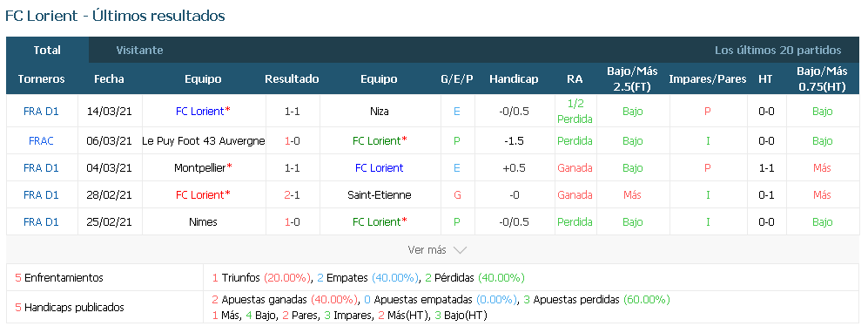
Task: Click the Resultado column header
Action: coord(292,78)
